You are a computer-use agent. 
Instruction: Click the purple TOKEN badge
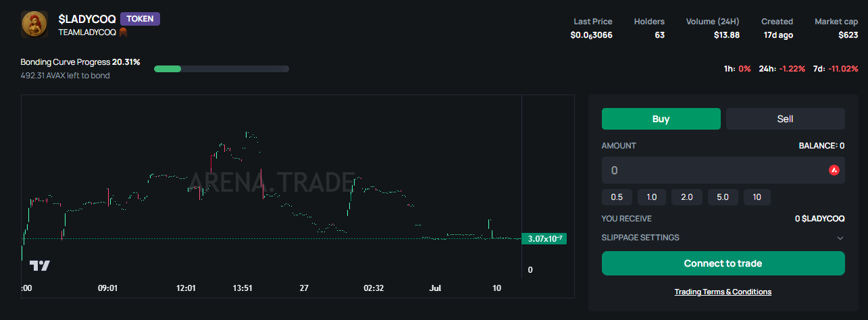click(x=140, y=19)
